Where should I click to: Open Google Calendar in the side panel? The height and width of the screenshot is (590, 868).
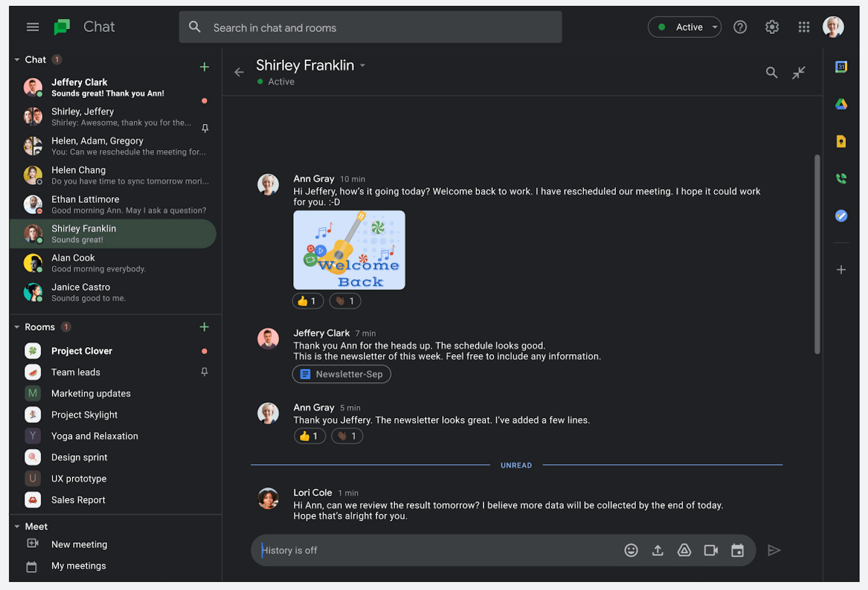(x=841, y=67)
